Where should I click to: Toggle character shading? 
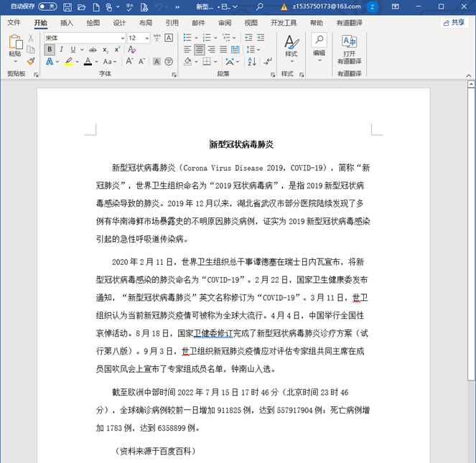tap(157, 62)
